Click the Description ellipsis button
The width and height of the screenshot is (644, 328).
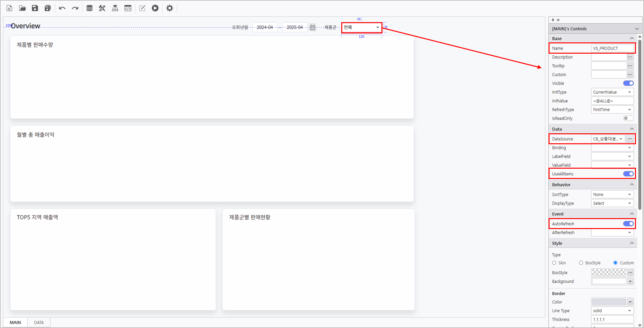pyautogui.click(x=630, y=57)
